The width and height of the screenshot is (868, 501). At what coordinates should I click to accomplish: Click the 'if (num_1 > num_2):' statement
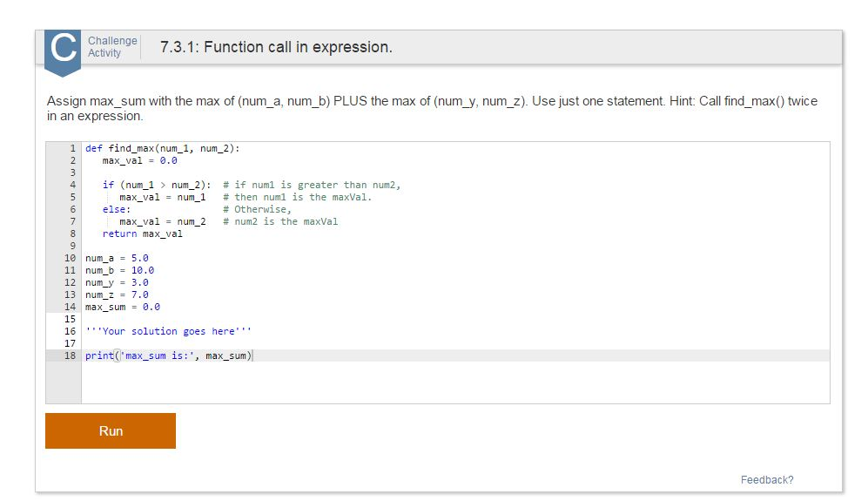(157, 185)
